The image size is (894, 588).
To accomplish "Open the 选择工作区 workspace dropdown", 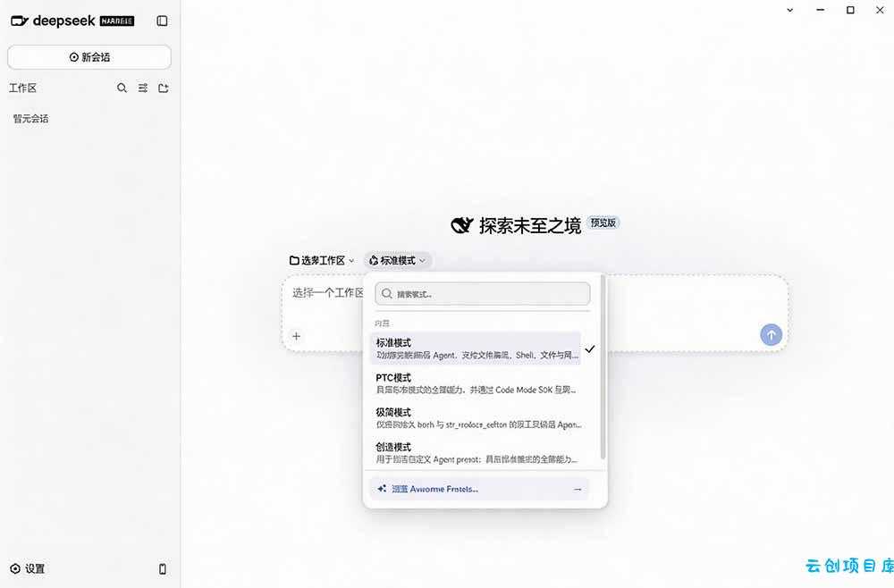I will coord(322,260).
